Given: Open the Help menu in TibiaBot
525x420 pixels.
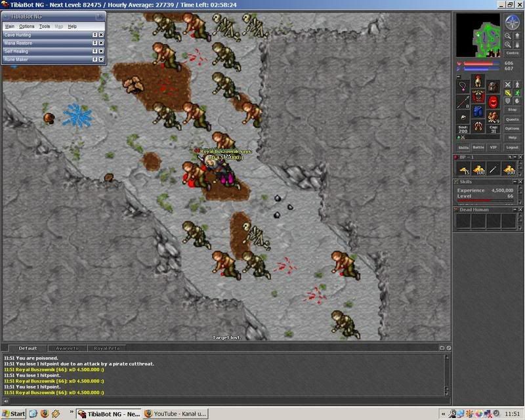Looking at the screenshot, I should 72,26.
